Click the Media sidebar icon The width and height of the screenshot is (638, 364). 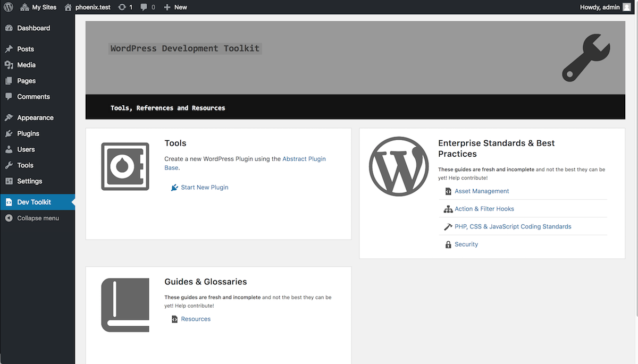pos(9,65)
